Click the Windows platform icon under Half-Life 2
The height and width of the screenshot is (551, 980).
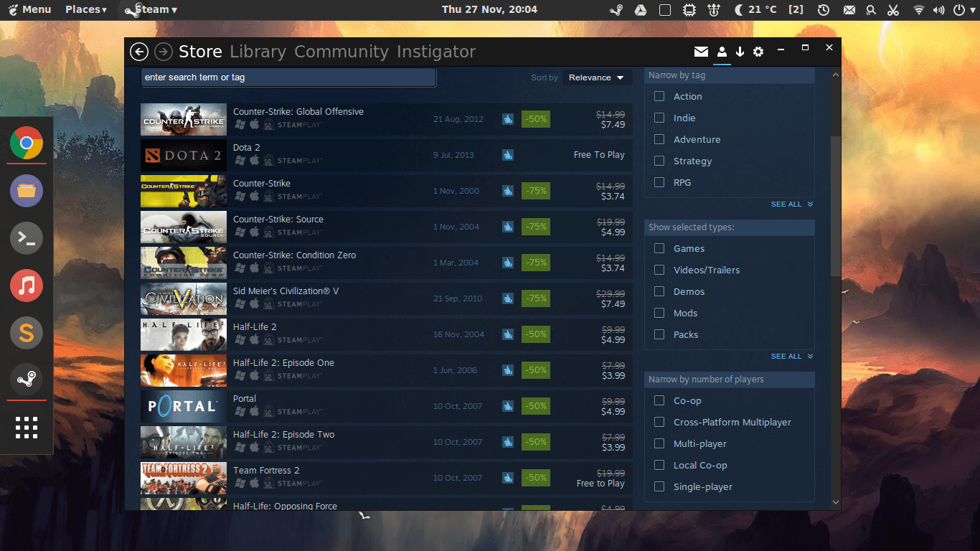click(240, 339)
